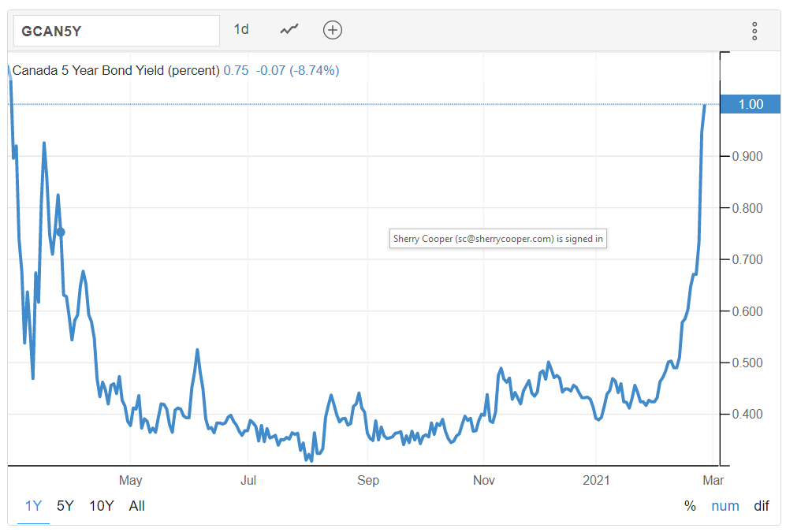Viewport: 786px width, 532px height.
Task: Click the 0.500 price axis label
Action: tap(747, 363)
